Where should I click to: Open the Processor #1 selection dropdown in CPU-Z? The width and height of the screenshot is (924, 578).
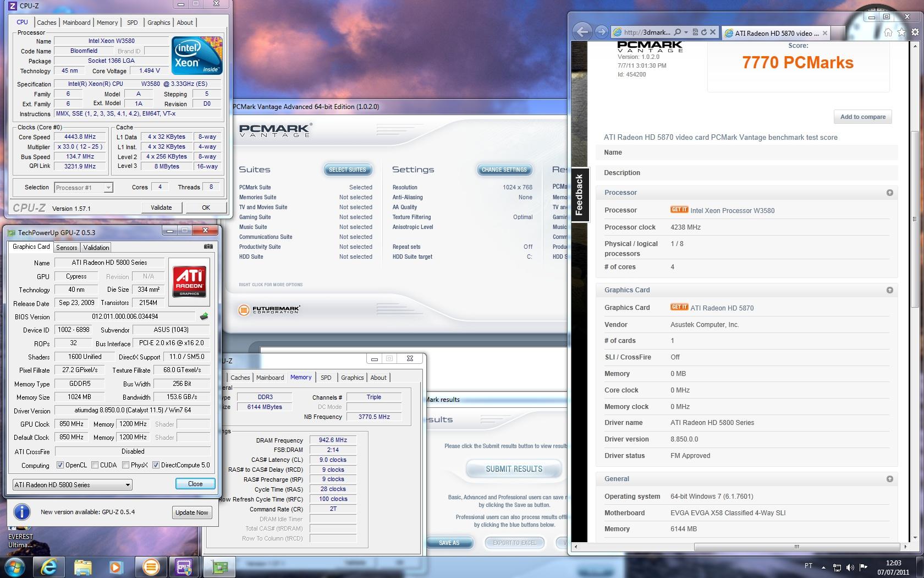(x=84, y=188)
